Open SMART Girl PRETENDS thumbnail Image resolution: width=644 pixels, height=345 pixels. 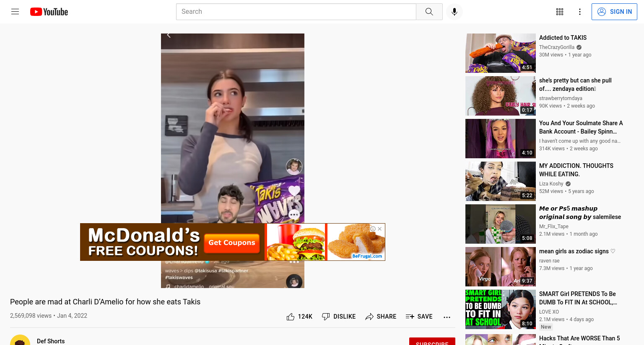501,309
